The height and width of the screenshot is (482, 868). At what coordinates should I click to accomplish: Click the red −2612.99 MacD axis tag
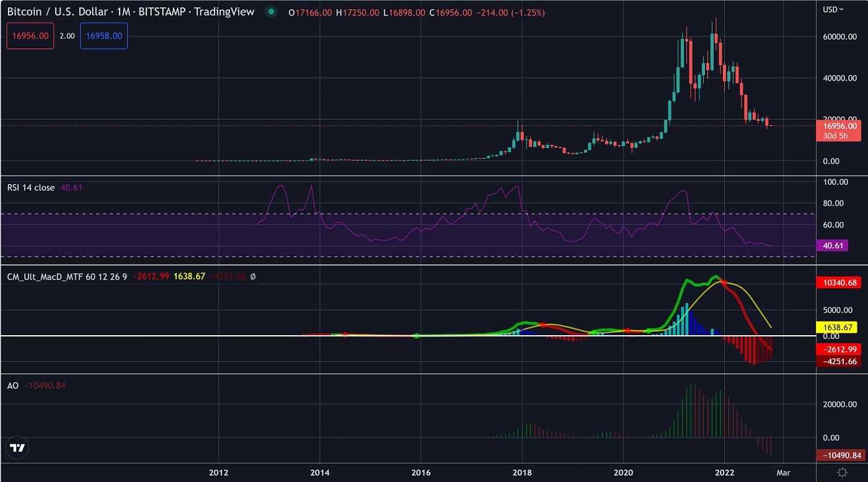tap(839, 349)
